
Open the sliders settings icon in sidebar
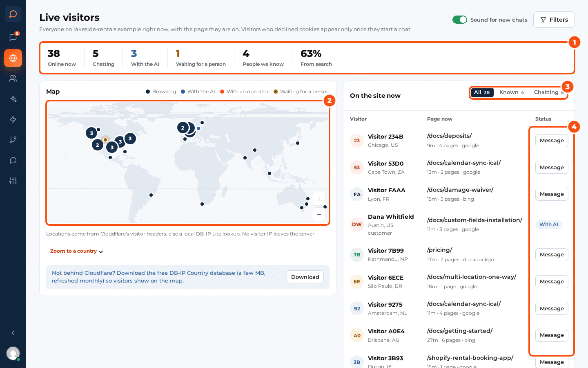[13, 181]
